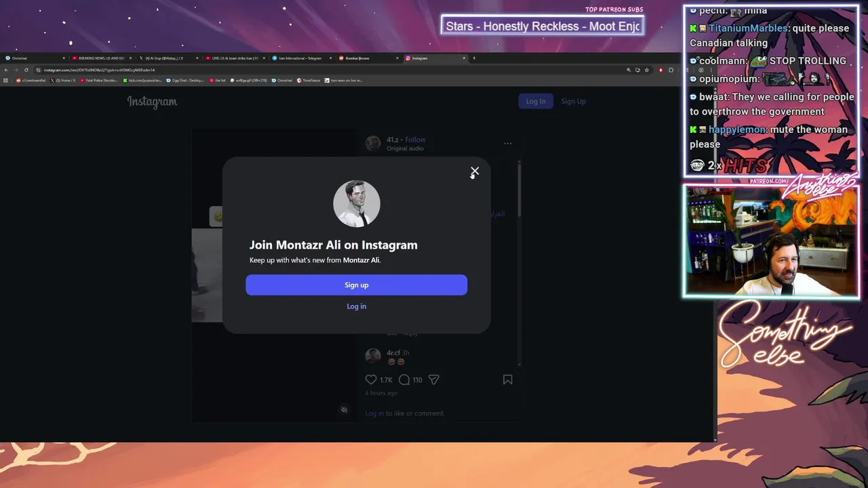Open 41.z username link
This screenshot has width=868, height=488.
[x=393, y=140]
